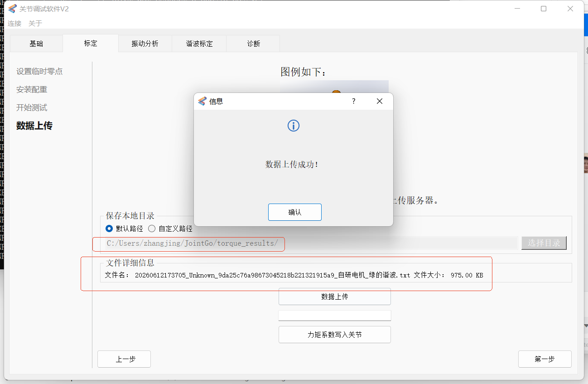Click the 信息 dialog title logo icon
Viewport: 588px width, 384px height.
click(x=202, y=101)
